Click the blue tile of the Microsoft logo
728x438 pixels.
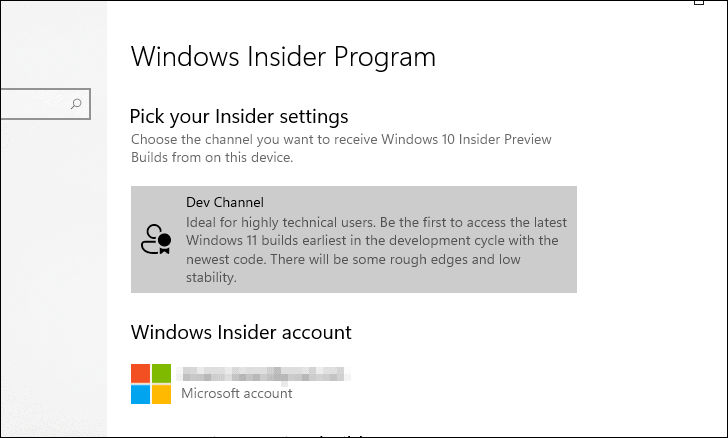tap(141, 394)
